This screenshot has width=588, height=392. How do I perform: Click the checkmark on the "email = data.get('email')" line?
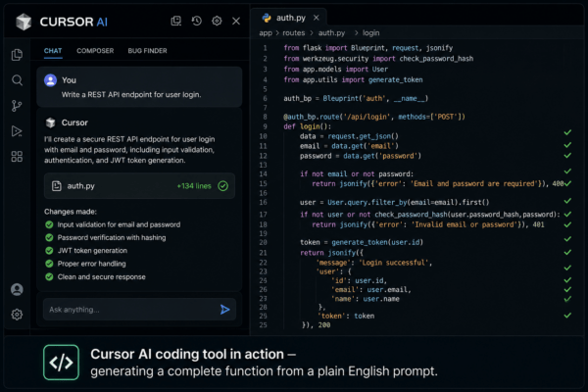click(x=567, y=145)
